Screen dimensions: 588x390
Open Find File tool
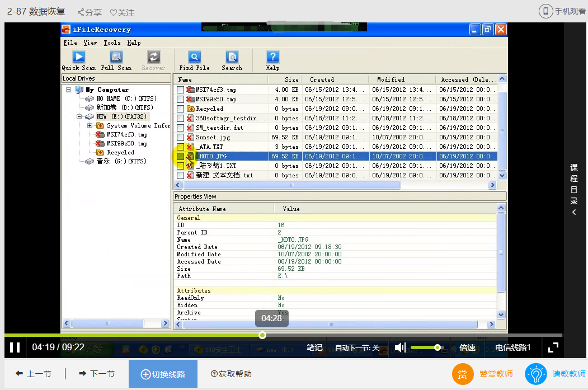[194, 61]
